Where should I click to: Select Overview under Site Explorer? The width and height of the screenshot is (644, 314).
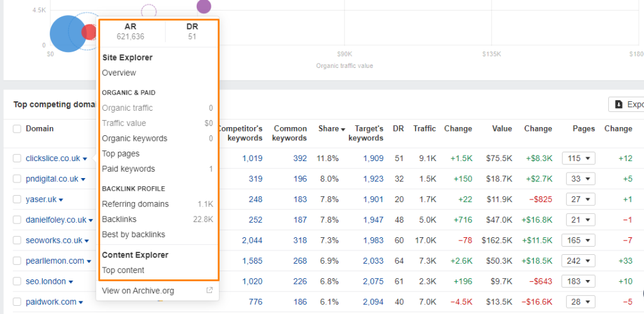(119, 73)
